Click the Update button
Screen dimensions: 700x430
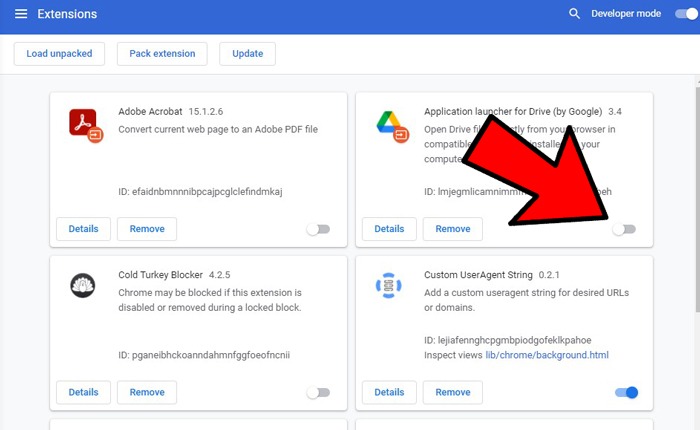coord(247,54)
